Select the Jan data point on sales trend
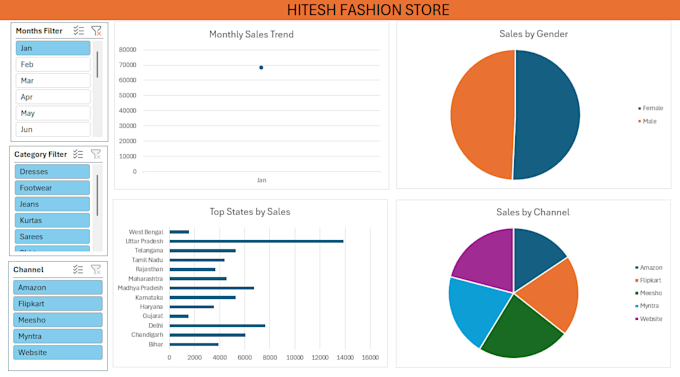The width and height of the screenshot is (680, 377). 261,67
